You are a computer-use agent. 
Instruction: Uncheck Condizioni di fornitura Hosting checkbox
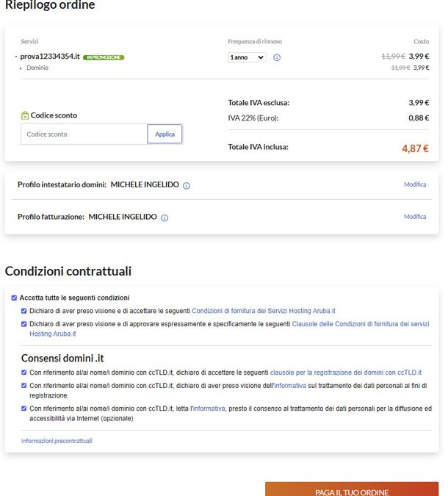(24, 311)
